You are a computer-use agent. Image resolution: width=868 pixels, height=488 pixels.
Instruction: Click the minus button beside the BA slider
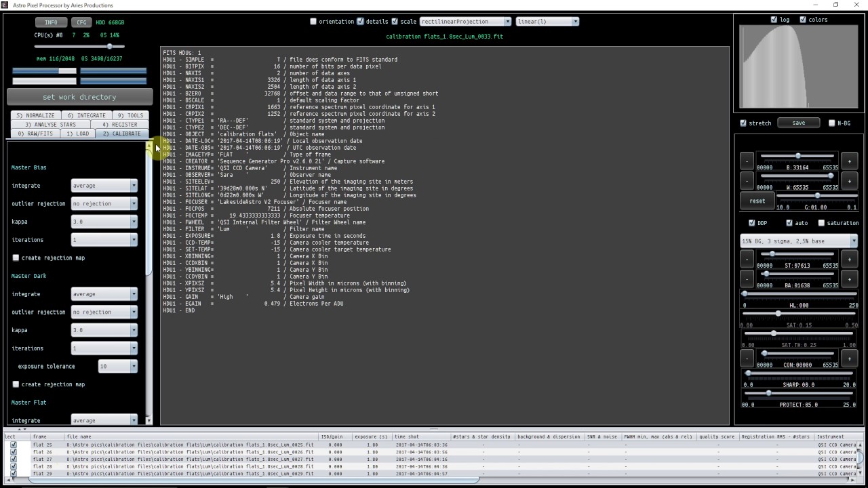point(747,279)
